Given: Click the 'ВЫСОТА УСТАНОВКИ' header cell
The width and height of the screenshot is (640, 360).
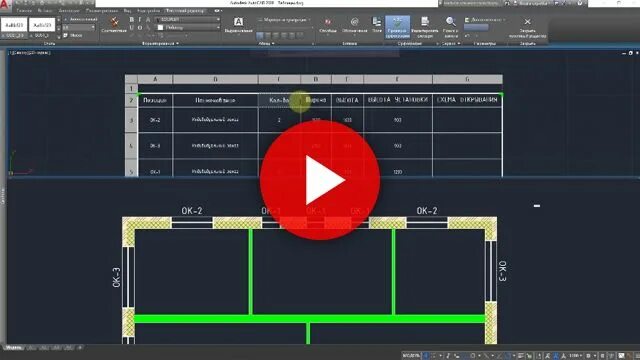Looking at the screenshot, I should (x=398, y=100).
